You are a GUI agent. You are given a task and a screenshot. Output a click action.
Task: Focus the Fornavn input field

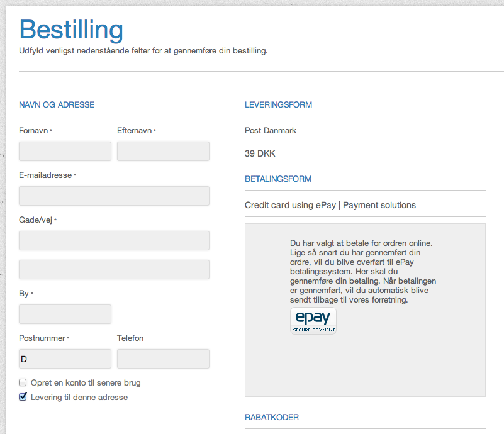click(65, 152)
